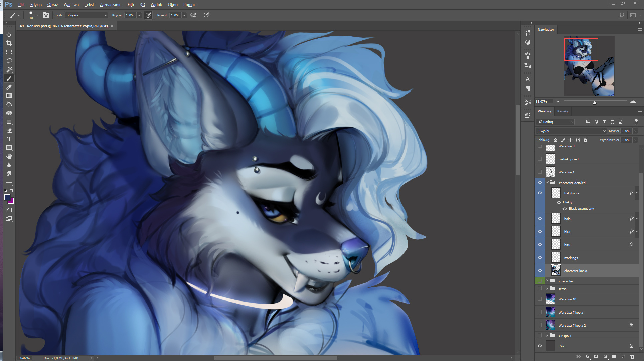Select the Eraser tool
644x361 pixels.
(x=9, y=130)
